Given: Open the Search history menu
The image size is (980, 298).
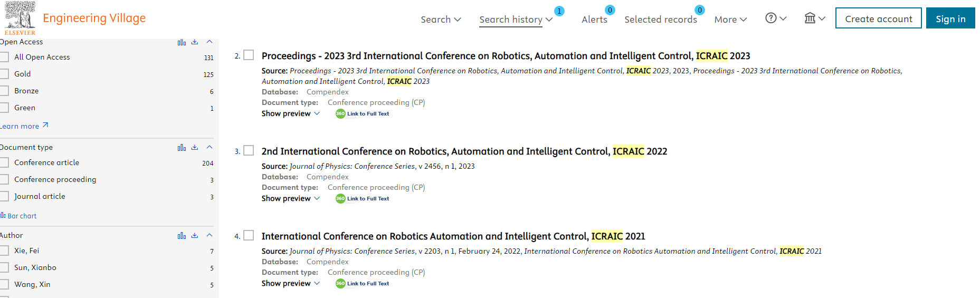Looking at the screenshot, I should [516, 20].
